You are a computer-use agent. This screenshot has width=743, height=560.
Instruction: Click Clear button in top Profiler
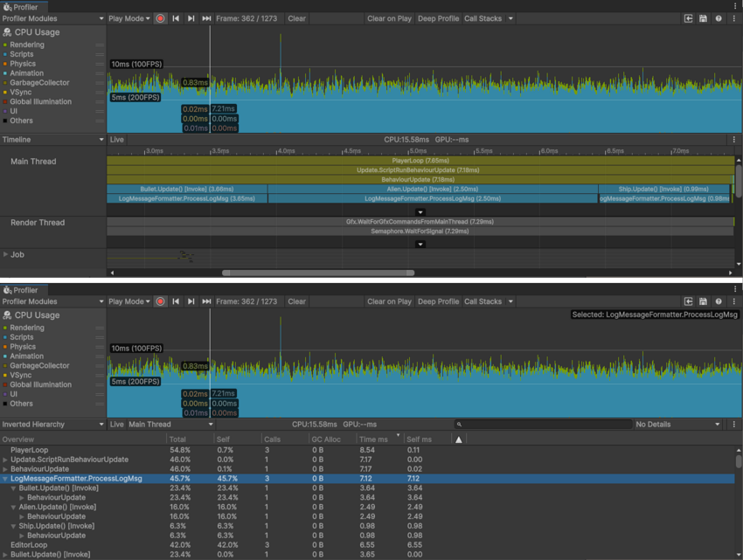tap(296, 18)
